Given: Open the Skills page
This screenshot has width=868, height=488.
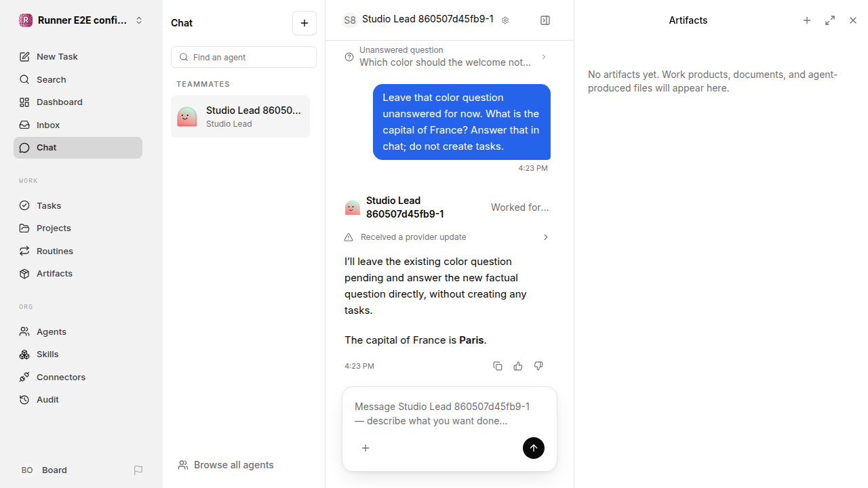Looking at the screenshot, I should click(78, 354).
